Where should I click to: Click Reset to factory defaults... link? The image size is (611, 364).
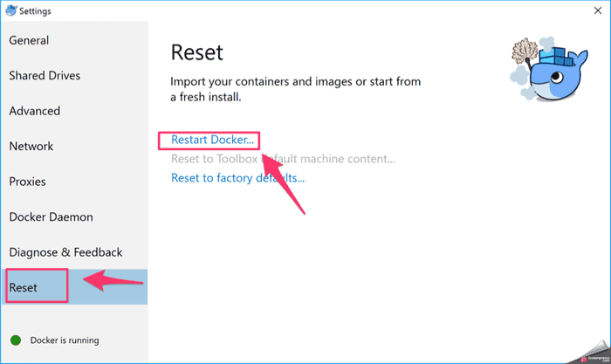237,178
